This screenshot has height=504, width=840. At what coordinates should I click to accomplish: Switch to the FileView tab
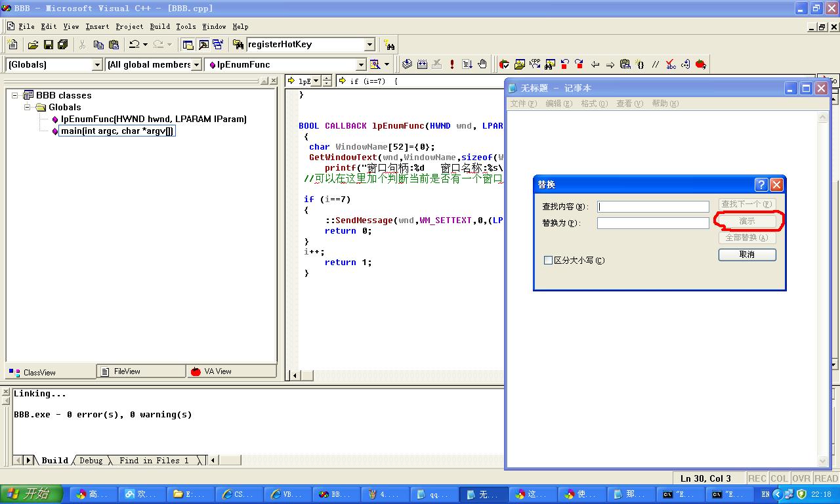click(x=141, y=371)
